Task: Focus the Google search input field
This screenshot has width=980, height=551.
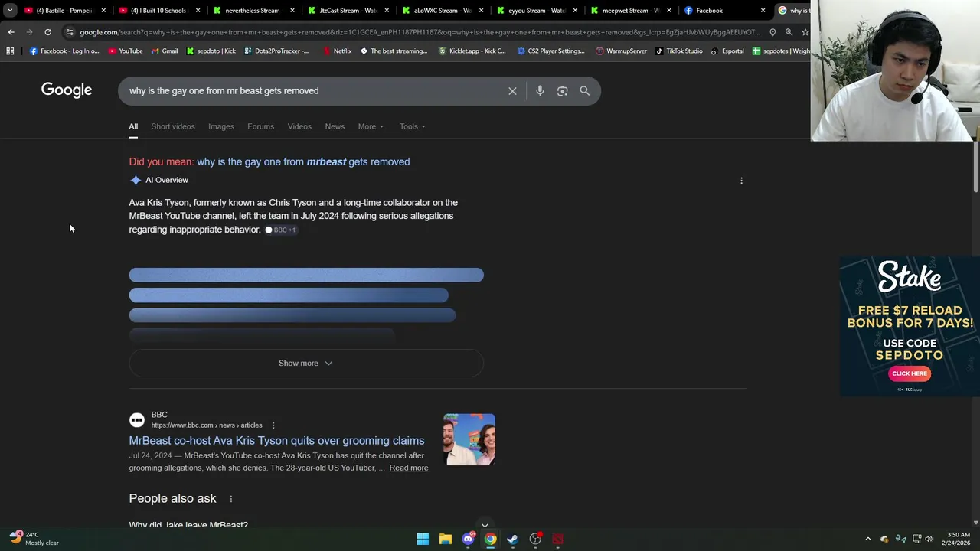Action: click(314, 91)
